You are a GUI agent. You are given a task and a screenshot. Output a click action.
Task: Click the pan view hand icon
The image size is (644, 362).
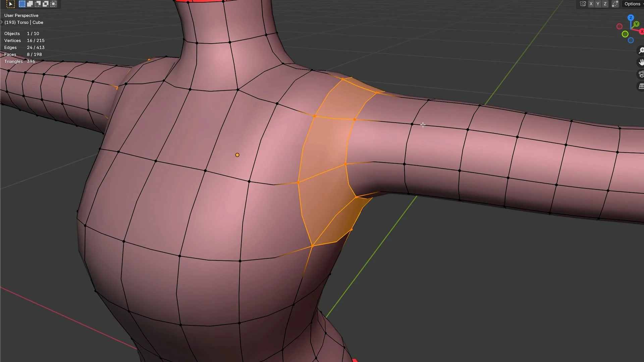[x=641, y=62]
